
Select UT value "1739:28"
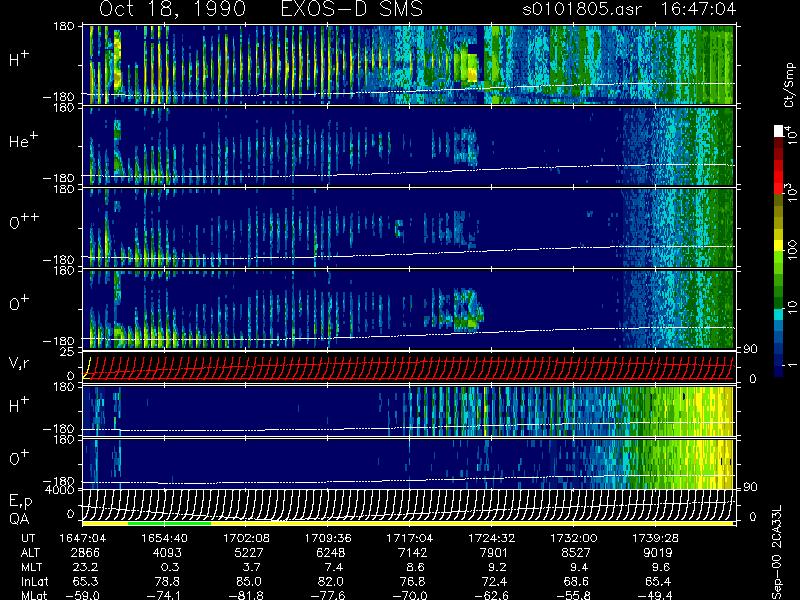[x=655, y=538]
